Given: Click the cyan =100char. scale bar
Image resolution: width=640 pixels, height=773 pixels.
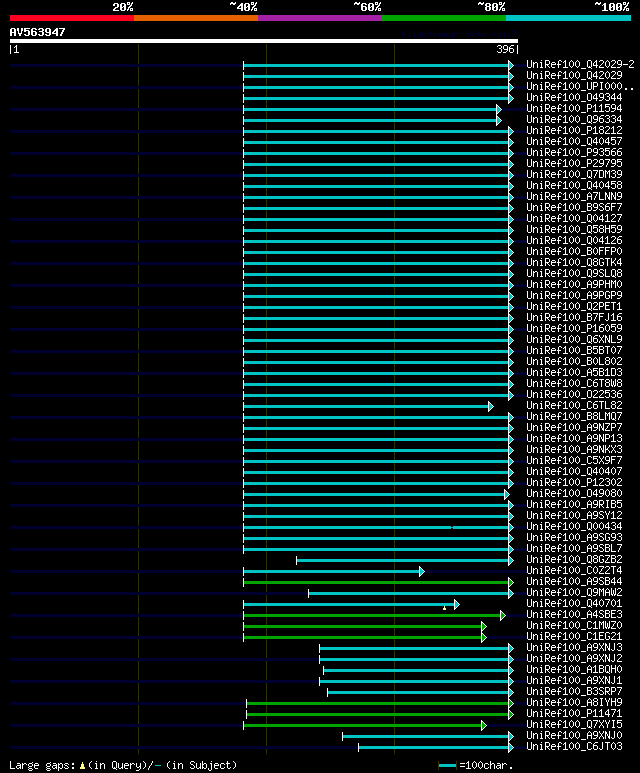Looking at the screenshot, I should pyautogui.click(x=447, y=766).
